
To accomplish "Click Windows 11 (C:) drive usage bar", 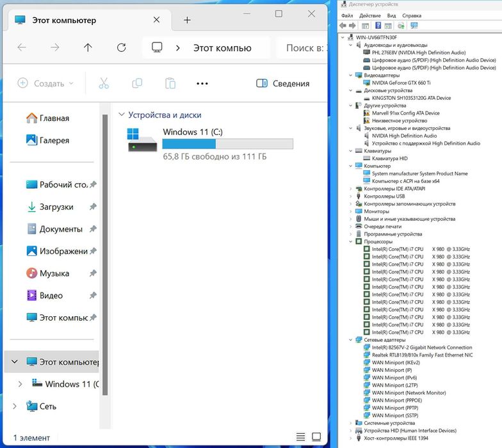I will click(x=228, y=144).
